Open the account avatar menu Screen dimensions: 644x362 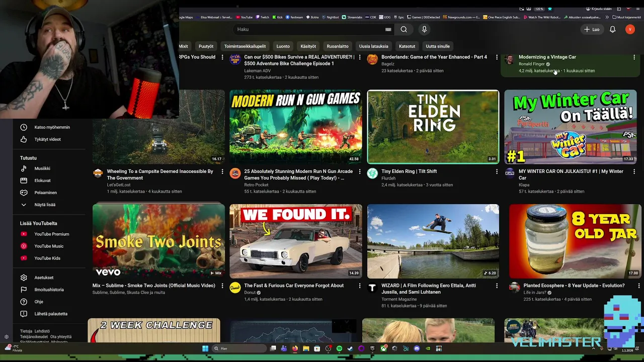pos(630,29)
